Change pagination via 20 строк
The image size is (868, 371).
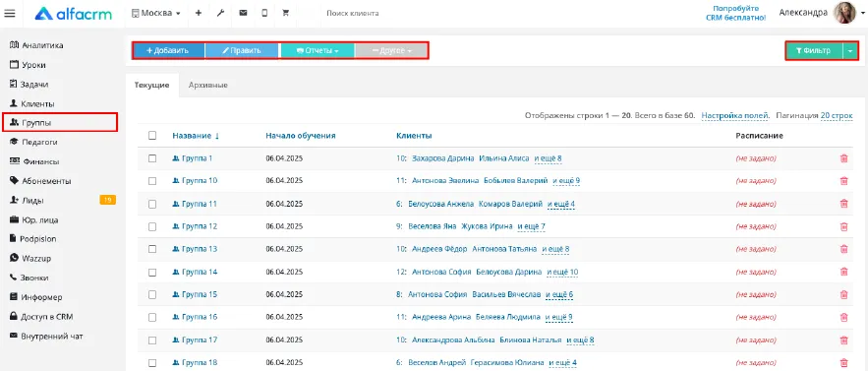click(837, 116)
